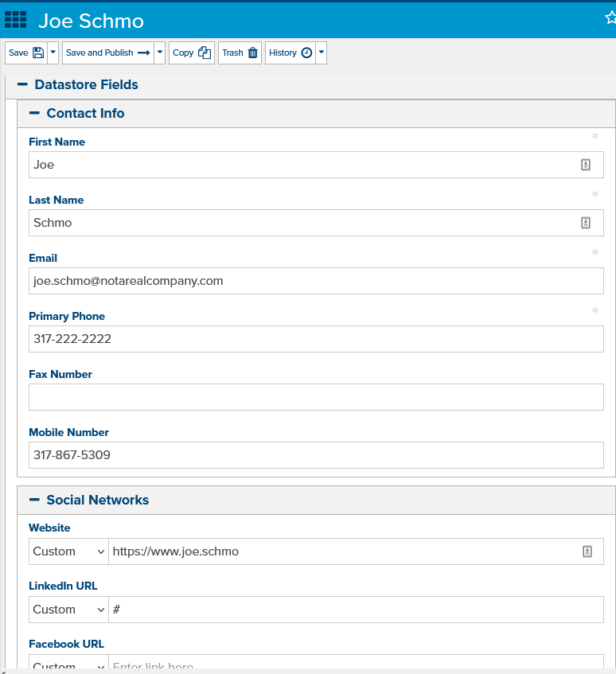
Task: Click the Primary Phone label
Action: tap(67, 317)
